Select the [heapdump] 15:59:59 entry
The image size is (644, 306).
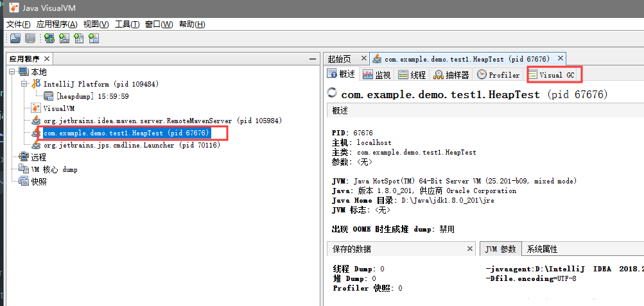(x=92, y=96)
